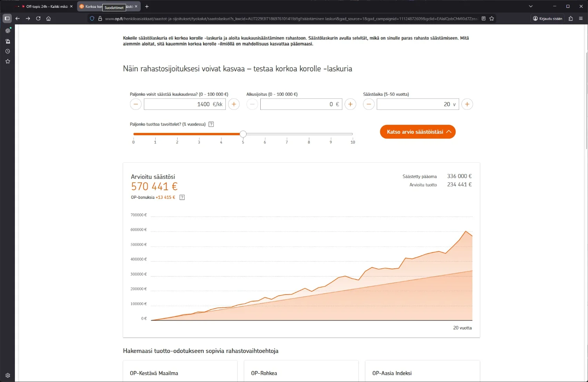The height and width of the screenshot is (382, 588).
Task: Toggle the browser sidebar button
Action: point(7,18)
